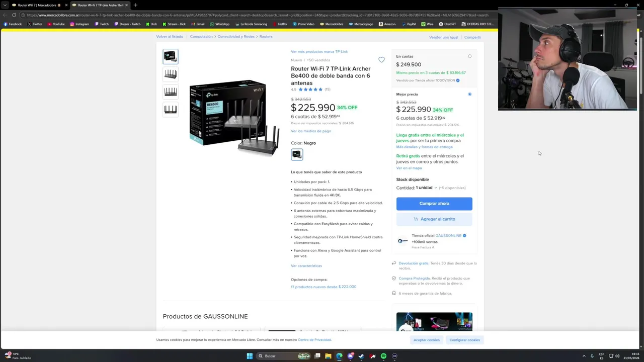
Task: Open the GAUSSONLINE official store link
Action: [448, 235]
